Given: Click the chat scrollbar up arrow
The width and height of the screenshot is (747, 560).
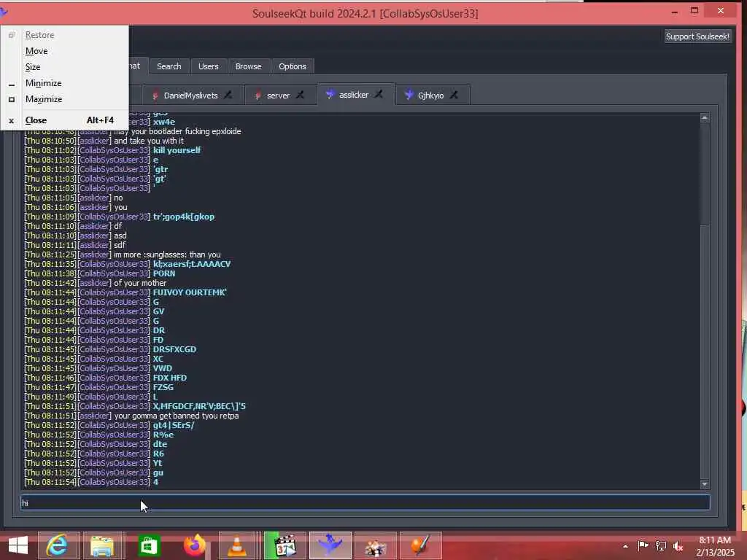Looking at the screenshot, I should (705, 117).
